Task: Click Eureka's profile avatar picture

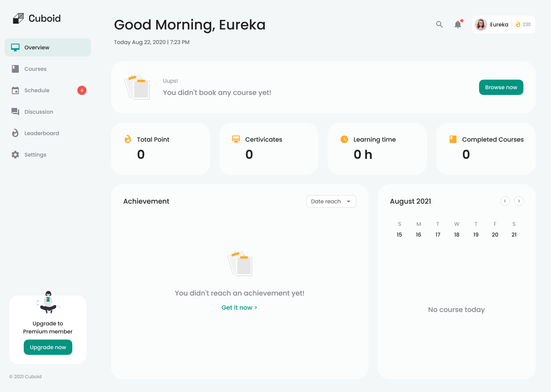Action: 481,24
